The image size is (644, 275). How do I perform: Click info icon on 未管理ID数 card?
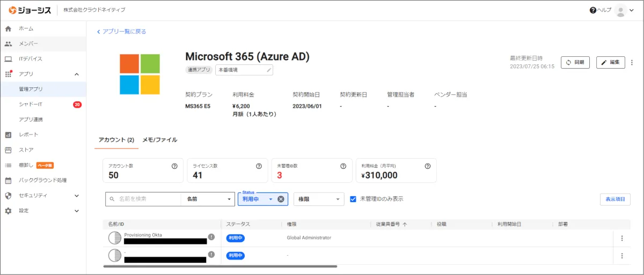click(x=343, y=166)
